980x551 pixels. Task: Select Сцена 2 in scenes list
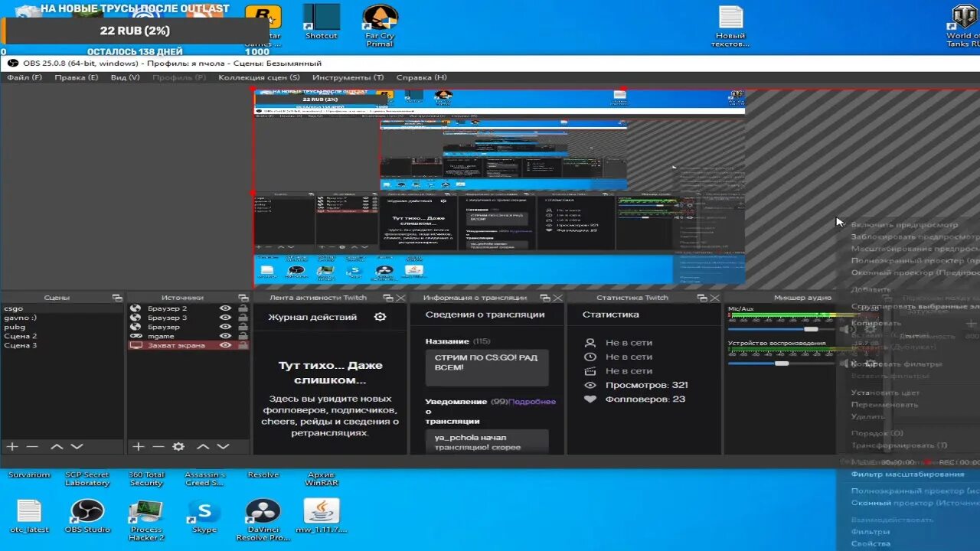62,336
